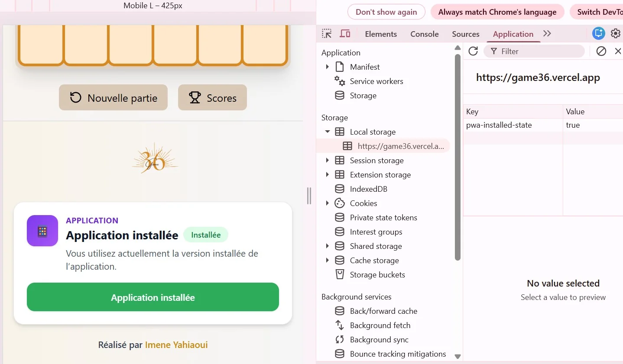Expand the Manifest tree node
The width and height of the screenshot is (623, 364).
click(328, 67)
